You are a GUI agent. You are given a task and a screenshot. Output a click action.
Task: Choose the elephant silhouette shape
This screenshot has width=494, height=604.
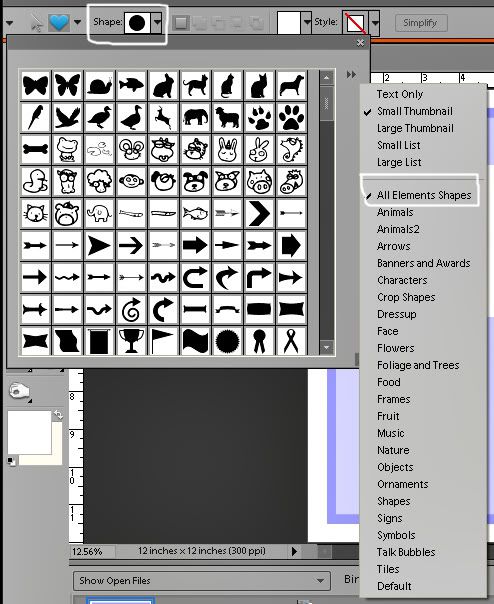195,117
